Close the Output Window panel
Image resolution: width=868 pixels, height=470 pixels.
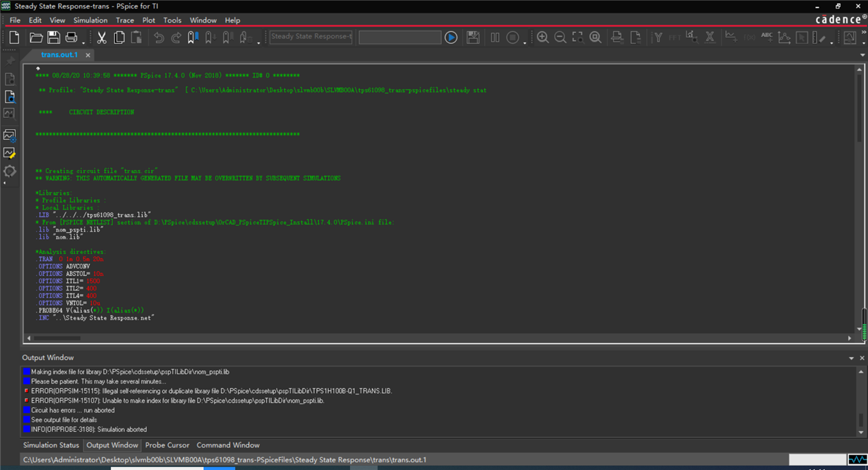pos(862,358)
